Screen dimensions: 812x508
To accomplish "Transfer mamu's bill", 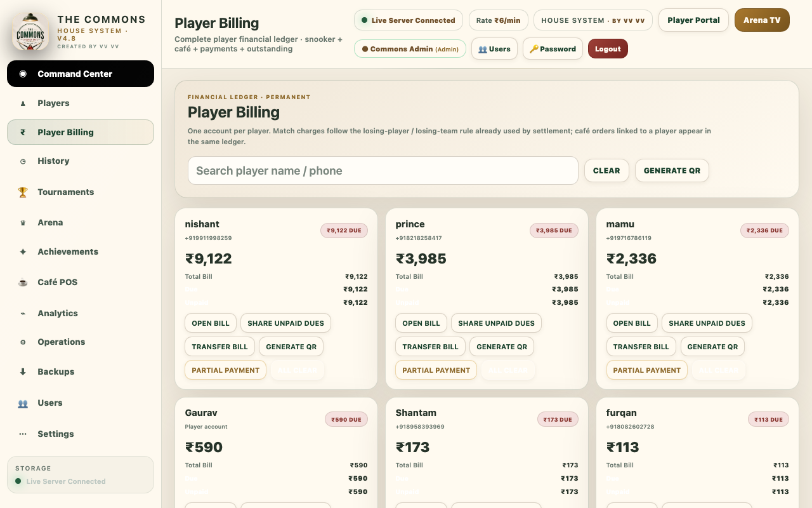I will pos(641,347).
